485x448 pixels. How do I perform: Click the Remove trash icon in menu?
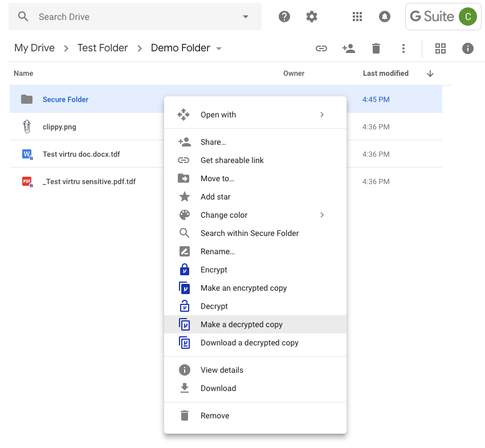184,416
